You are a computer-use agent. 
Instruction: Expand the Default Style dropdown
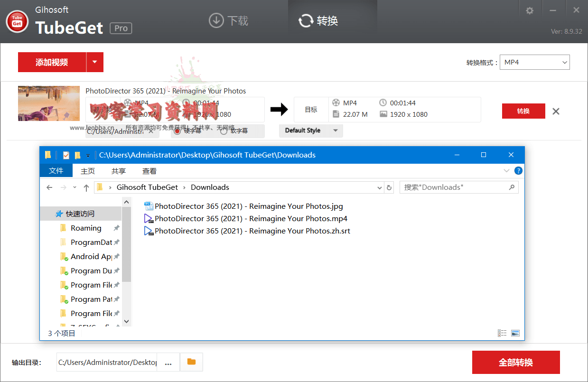(311, 130)
